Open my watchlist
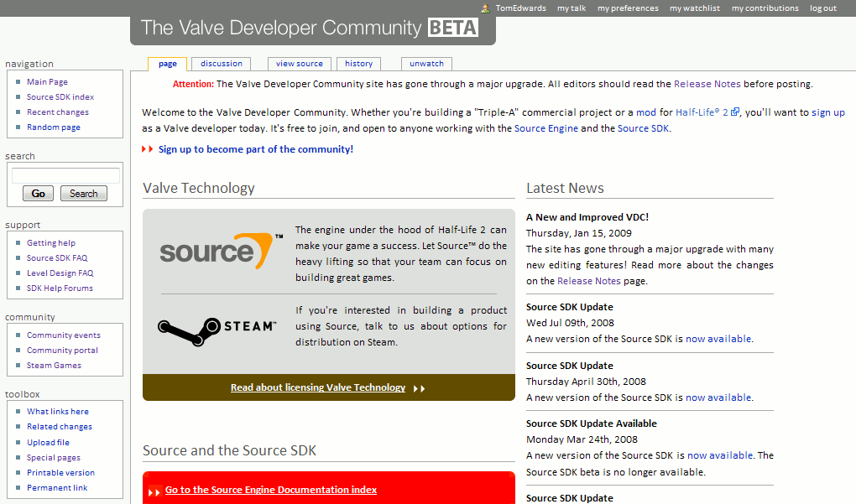856x504 pixels. click(694, 8)
